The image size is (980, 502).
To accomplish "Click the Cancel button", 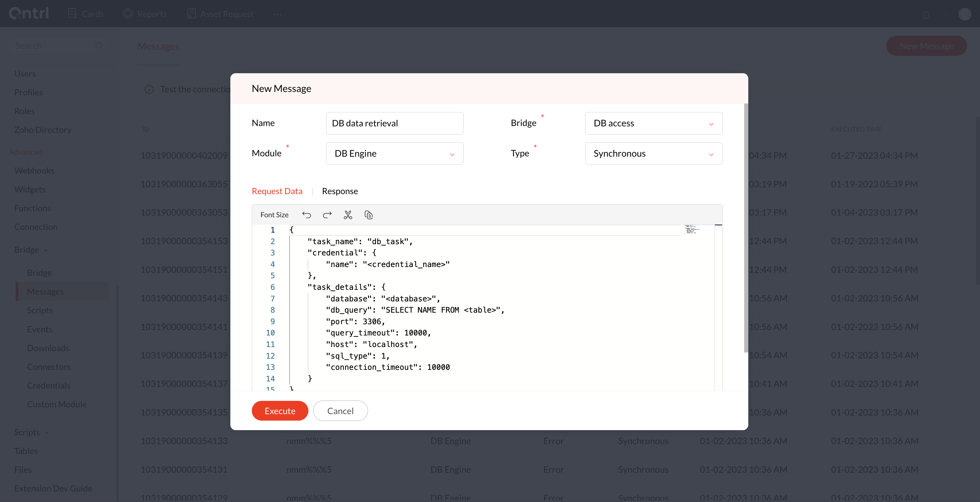I will 340,411.
